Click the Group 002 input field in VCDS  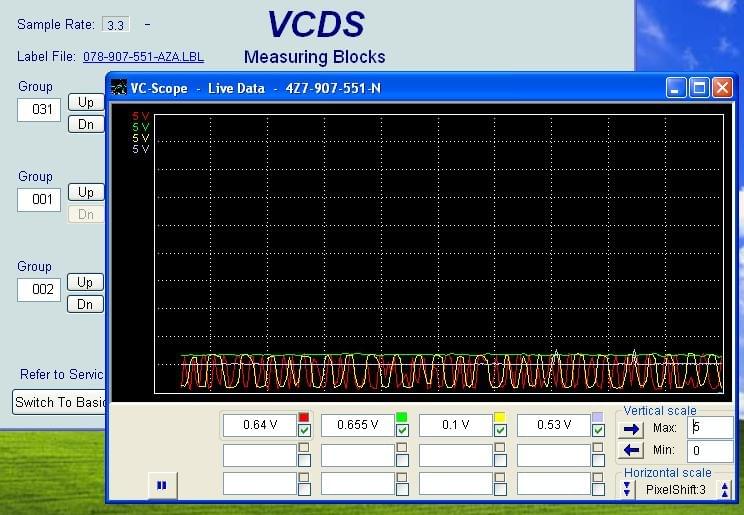coord(39,290)
